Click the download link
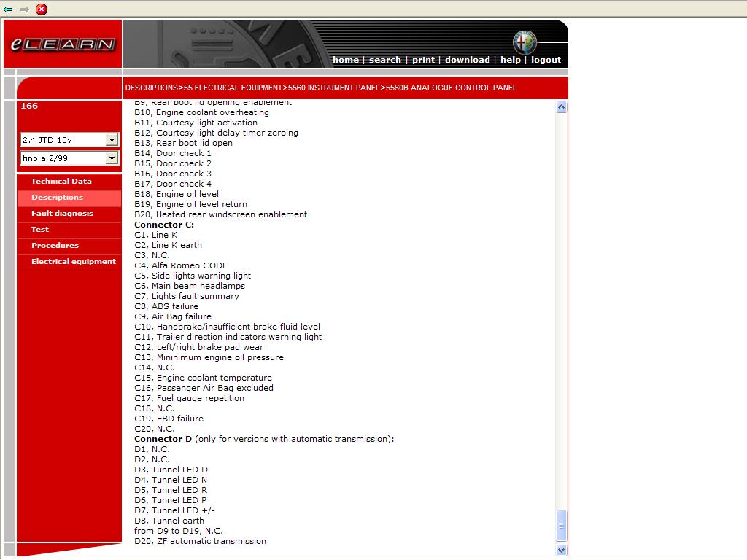The image size is (747, 560). pyautogui.click(x=467, y=60)
